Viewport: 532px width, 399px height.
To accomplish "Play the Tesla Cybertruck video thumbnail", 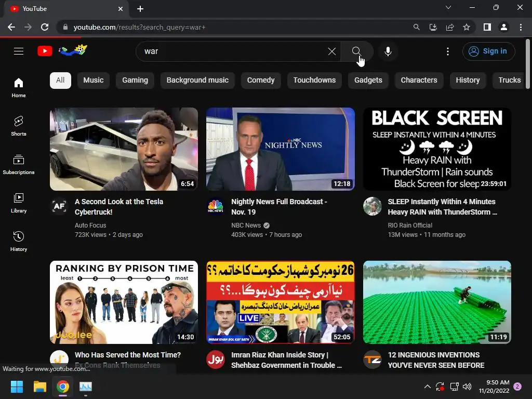I will click(124, 149).
